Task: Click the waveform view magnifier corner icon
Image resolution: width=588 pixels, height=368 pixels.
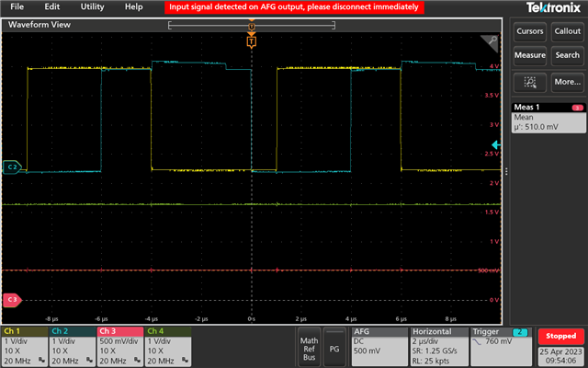Action: tap(491, 42)
